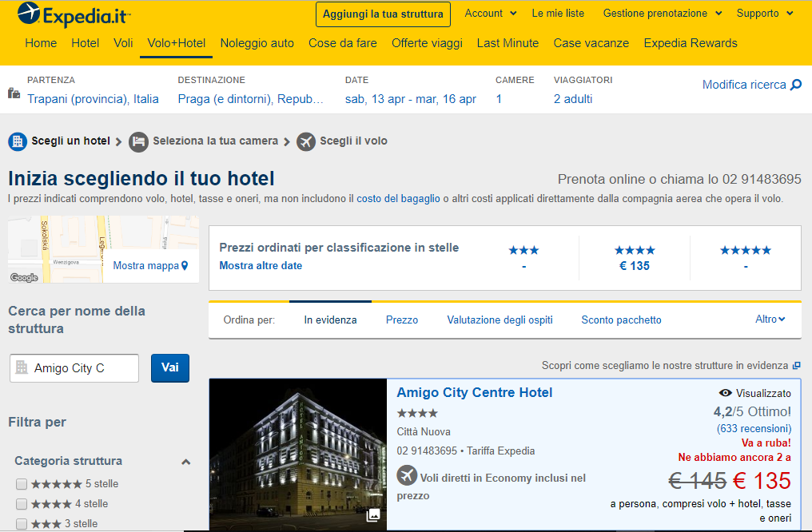Click the building icon in name search field

[x=22, y=367]
